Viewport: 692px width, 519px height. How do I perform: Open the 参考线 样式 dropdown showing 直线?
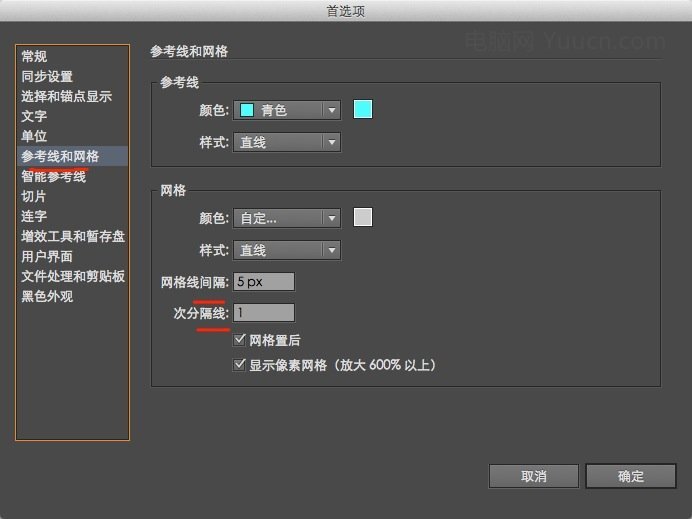286,142
